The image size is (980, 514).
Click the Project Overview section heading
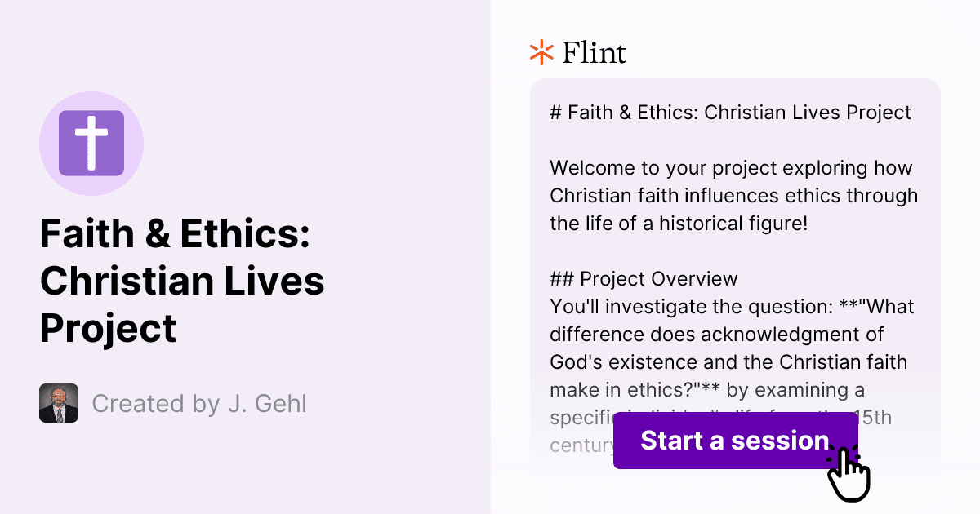pyautogui.click(x=643, y=278)
